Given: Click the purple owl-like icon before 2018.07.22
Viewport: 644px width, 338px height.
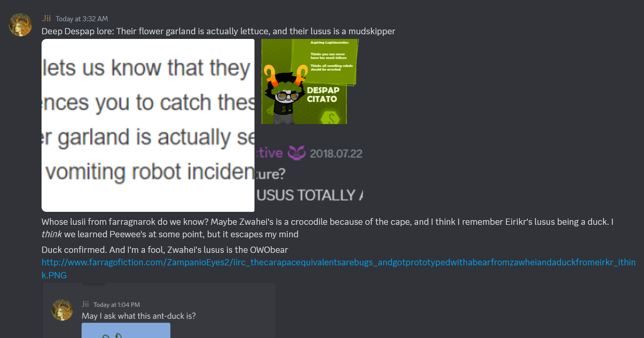Looking at the screenshot, I should click(297, 153).
